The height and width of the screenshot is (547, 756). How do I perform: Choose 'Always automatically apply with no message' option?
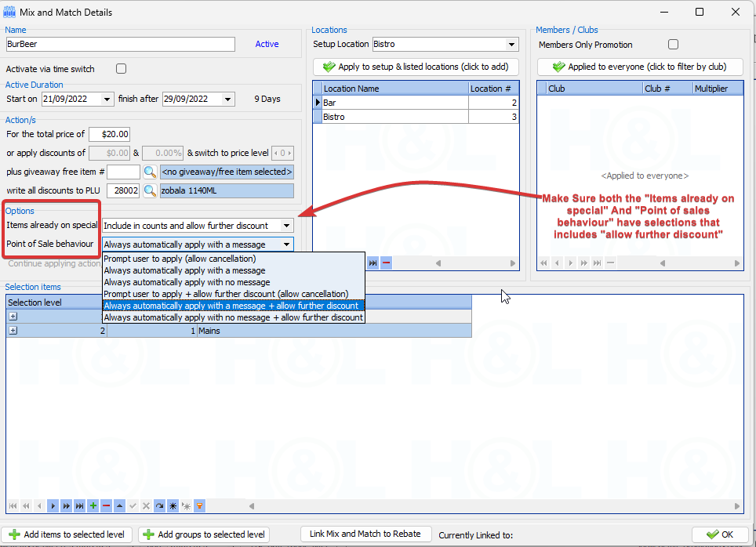[234, 282]
